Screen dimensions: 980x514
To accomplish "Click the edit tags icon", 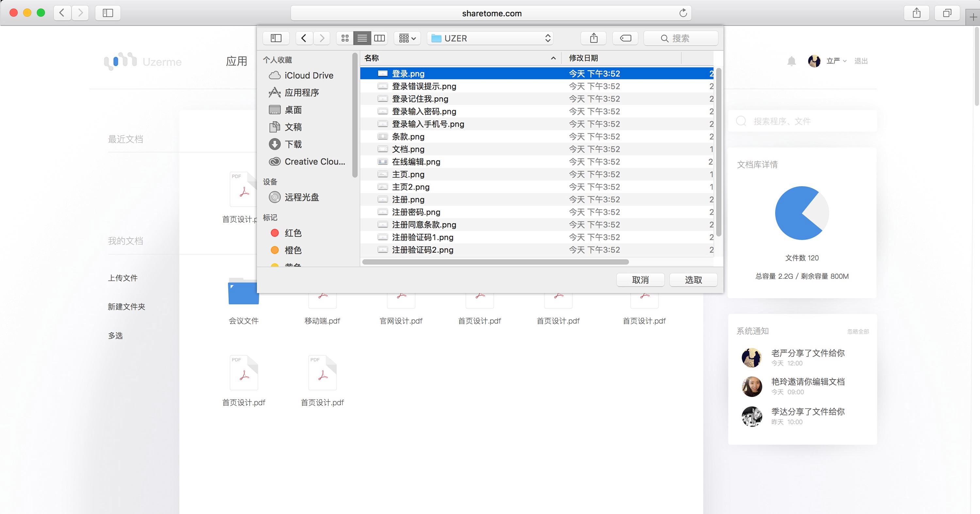I will 626,38.
